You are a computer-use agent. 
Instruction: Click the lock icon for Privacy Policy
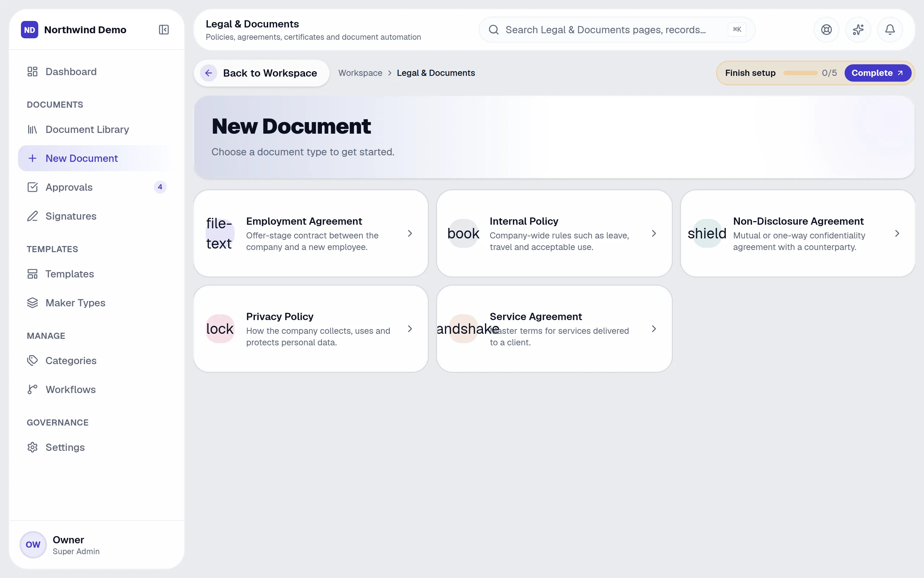tap(220, 329)
